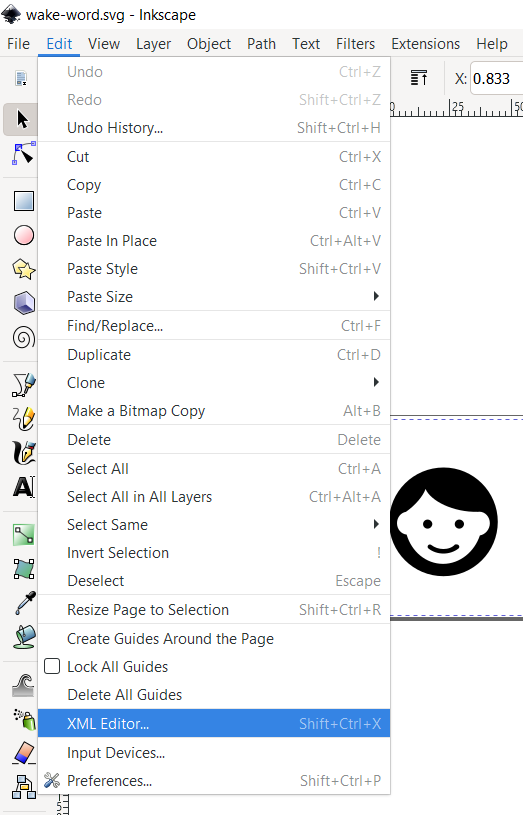
Task: Select the Bezier pen tool
Action: click(23, 385)
